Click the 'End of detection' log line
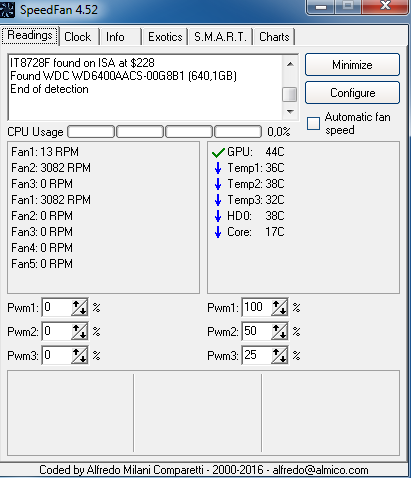413x478 pixels. [x=49, y=89]
